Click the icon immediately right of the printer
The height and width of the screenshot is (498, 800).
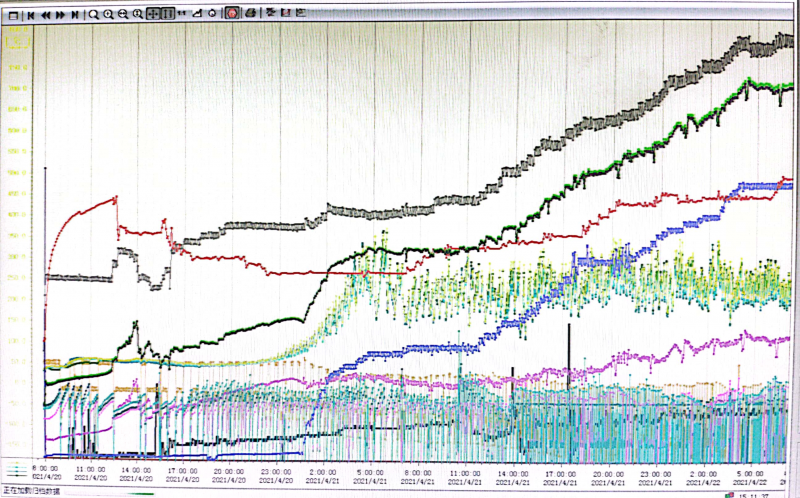[x=271, y=14]
